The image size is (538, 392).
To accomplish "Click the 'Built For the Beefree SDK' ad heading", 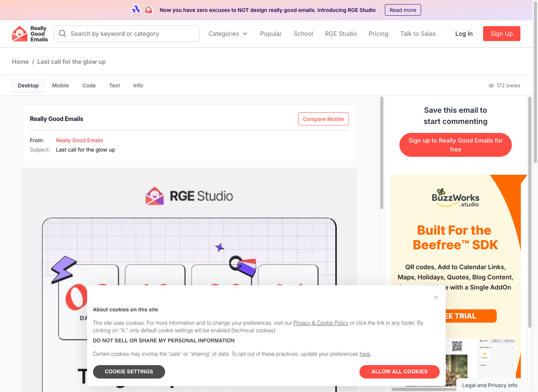I will point(455,237).
